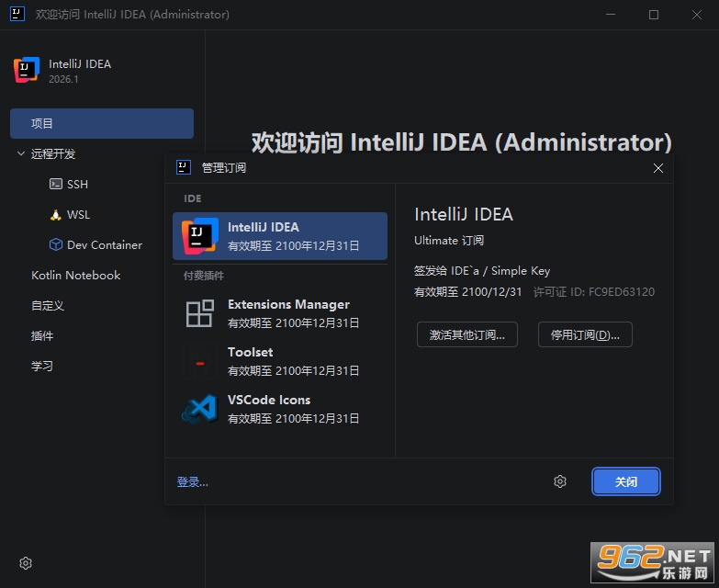Click the 许可证 ID: FC9ED63120 text
This screenshot has width=719, height=588.
(594, 292)
